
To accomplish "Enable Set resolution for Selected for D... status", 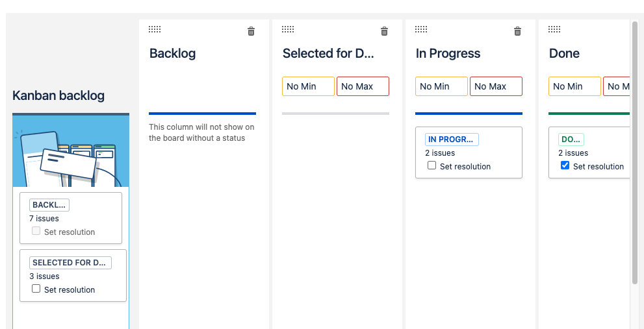I will click(x=36, y=289).
